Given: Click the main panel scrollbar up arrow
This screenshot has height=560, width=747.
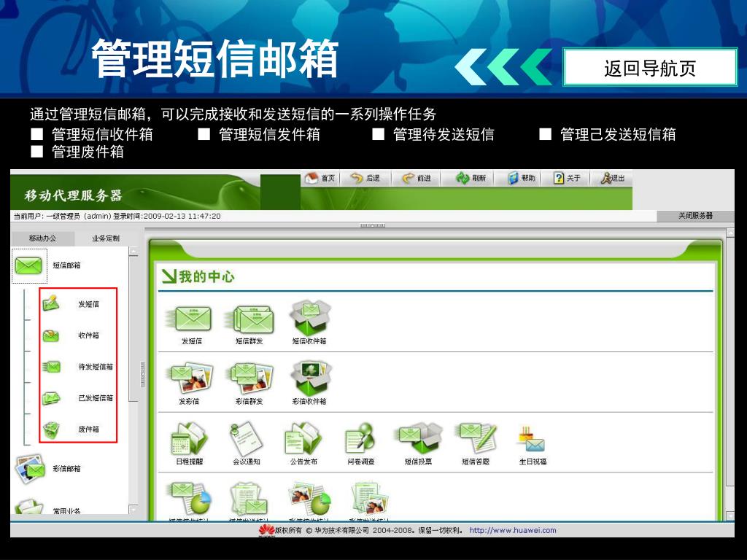Looking at the screenshot, I should [729, 233].
